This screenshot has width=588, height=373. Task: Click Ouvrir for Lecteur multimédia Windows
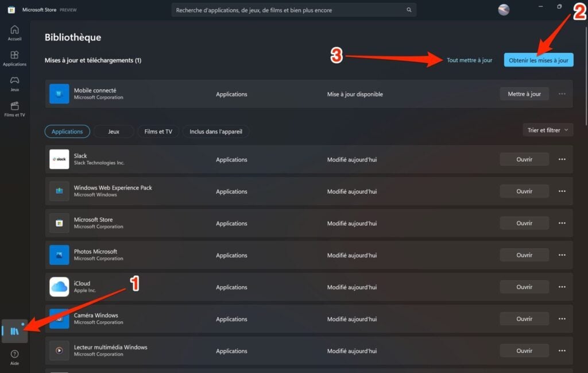(x=524, y=351)
